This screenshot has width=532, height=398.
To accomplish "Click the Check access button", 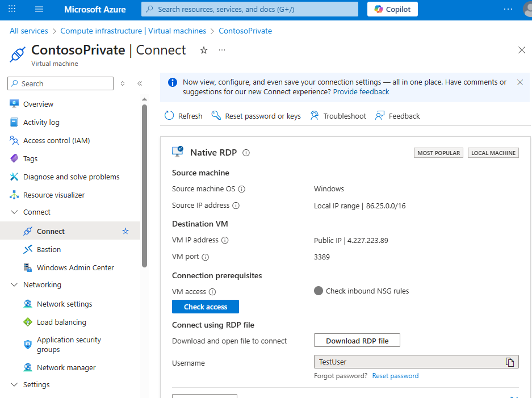I will [206, 307].
